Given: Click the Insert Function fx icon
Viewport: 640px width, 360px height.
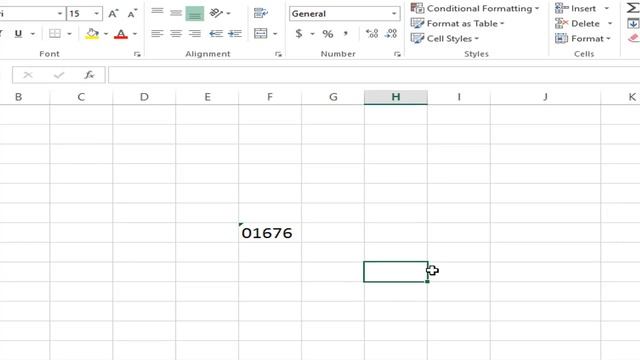Looking at the screenshot, I should (x=89, y=75).
